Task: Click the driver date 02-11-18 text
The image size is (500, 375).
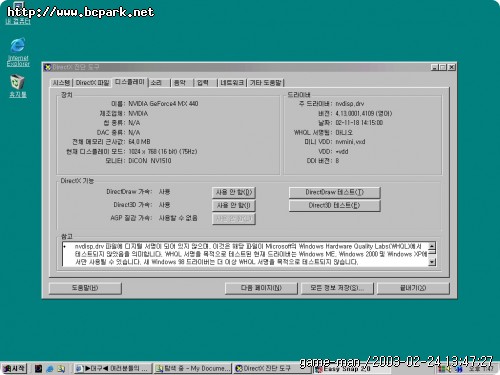Action: point(359,123)
